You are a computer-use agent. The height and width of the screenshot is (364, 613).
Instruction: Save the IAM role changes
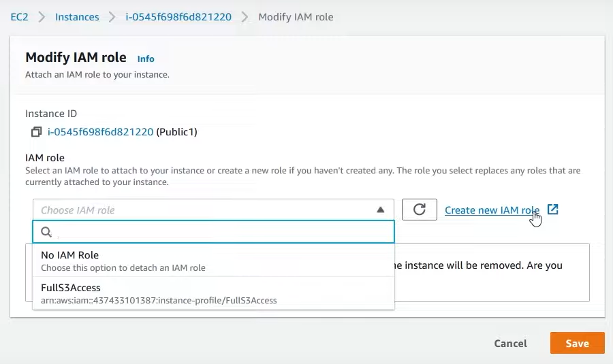[x=577, y=343]
